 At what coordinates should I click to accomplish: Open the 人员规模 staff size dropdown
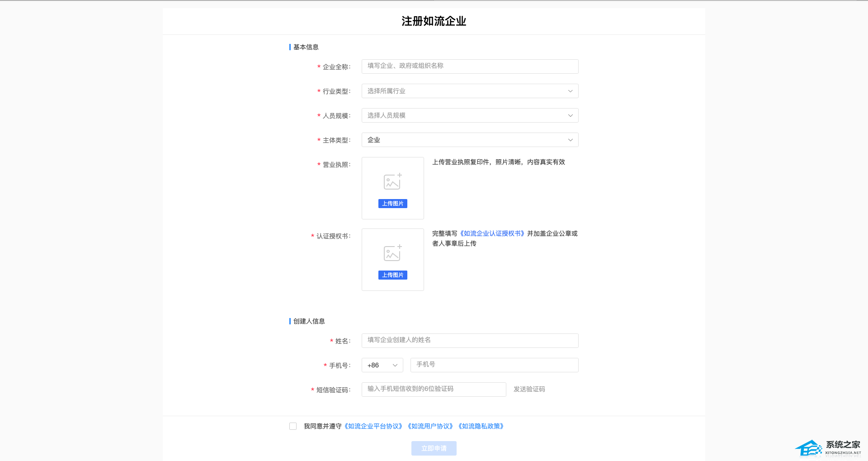point(470,115)
